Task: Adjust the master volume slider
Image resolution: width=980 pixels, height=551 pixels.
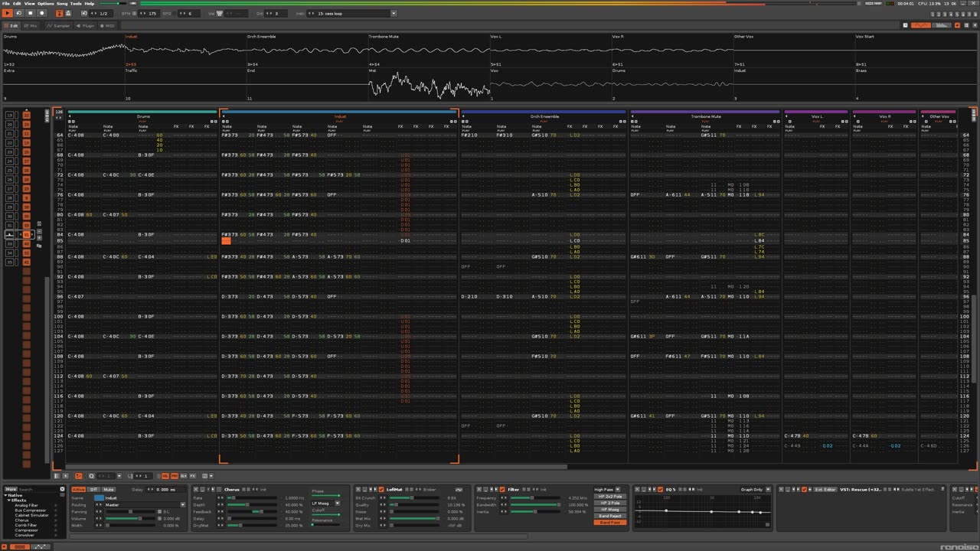Action: point(113,3)
